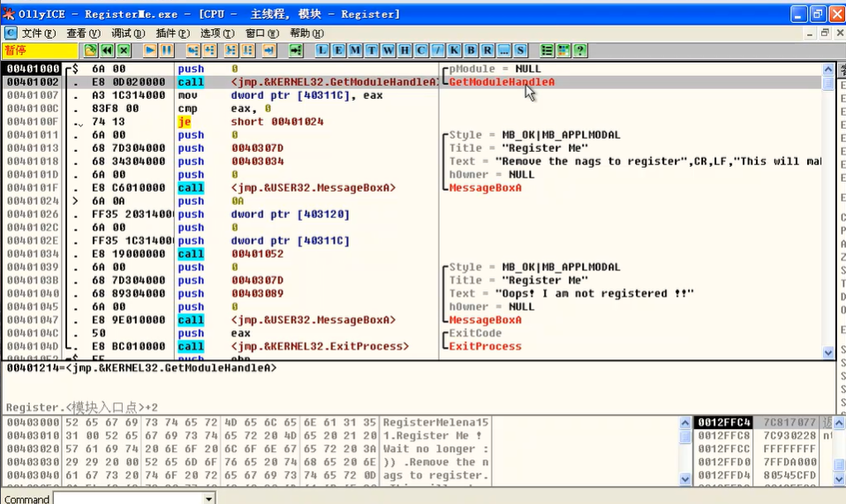Click the Open file toolbar icon
The height and width of the screenshot is (504, 846).
(90, 50)
